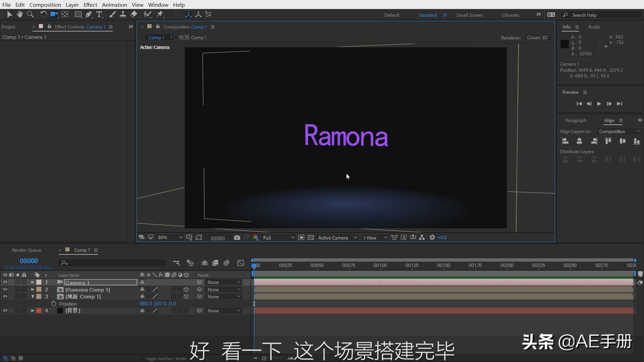Select the Hand tool
The height and width of the screenshot is (362, 644).
pos(20,14)
